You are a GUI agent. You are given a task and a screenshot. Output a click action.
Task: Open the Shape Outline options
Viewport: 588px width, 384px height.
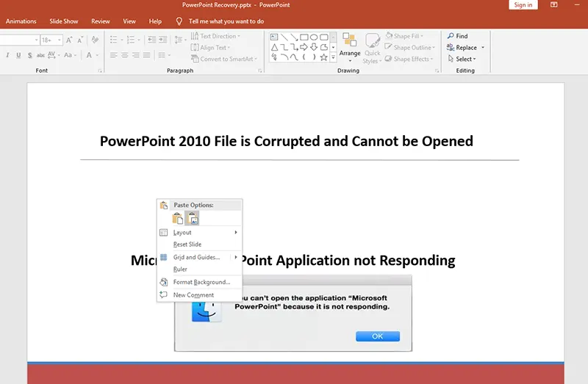click(410, 48)
